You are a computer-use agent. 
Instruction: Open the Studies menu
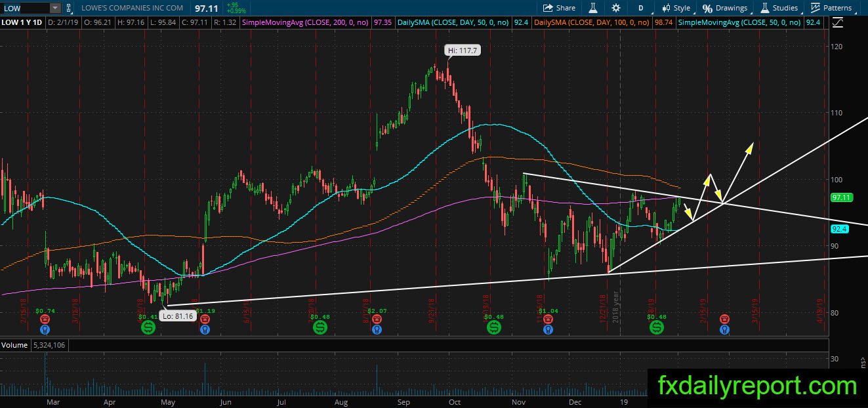coord(779,8)
